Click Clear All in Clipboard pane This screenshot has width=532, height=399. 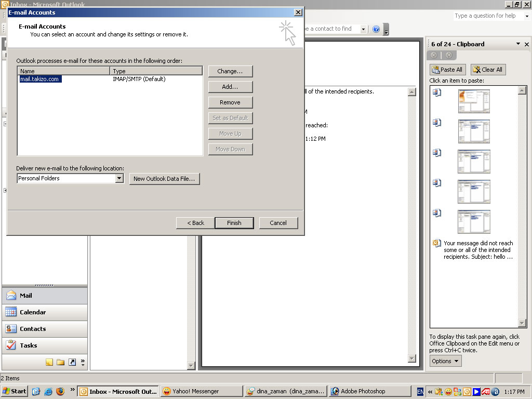tap(488, 70)
